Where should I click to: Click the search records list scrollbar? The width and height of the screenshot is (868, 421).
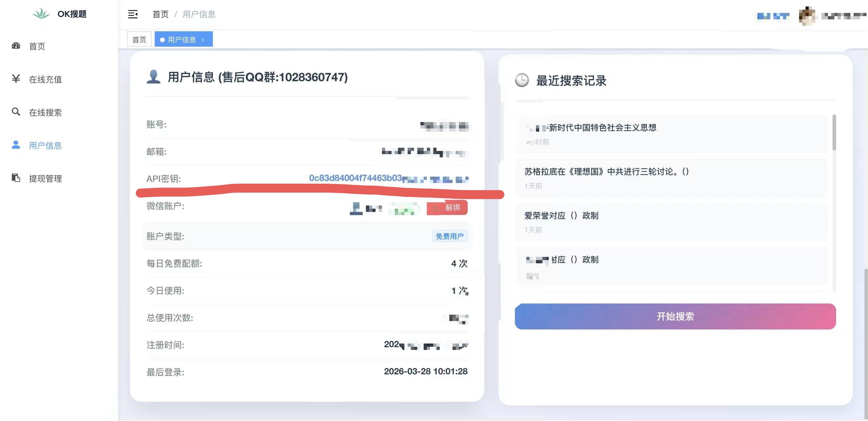pyautogui.click(x=834, y=133)
